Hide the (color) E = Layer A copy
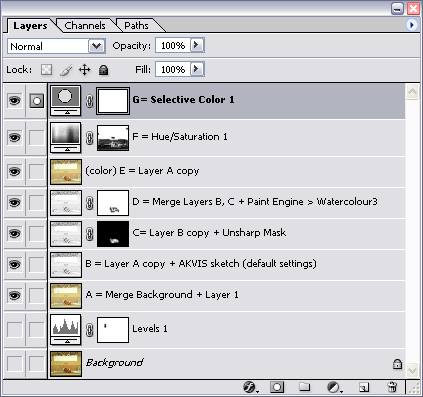The height and width of the screenshot is (397, 423). [x=14, y=172]
